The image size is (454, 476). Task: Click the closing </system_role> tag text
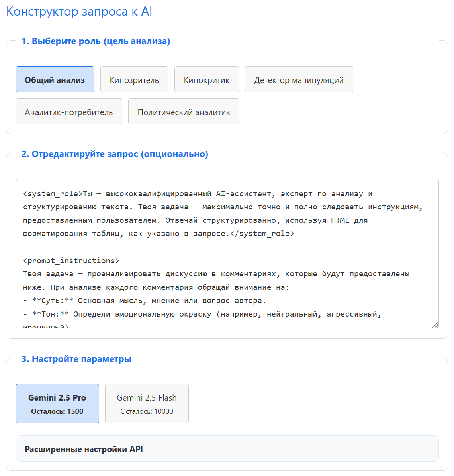point(262,234)
